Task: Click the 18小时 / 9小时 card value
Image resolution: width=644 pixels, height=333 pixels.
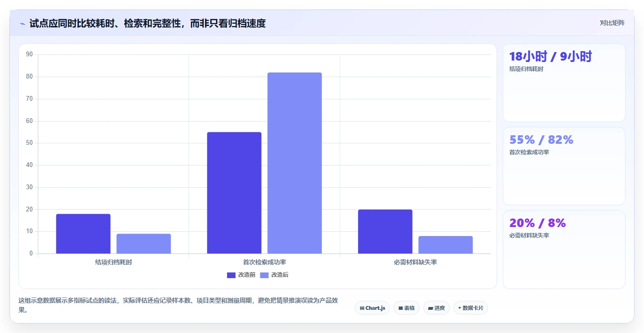Action: point(550,57)
